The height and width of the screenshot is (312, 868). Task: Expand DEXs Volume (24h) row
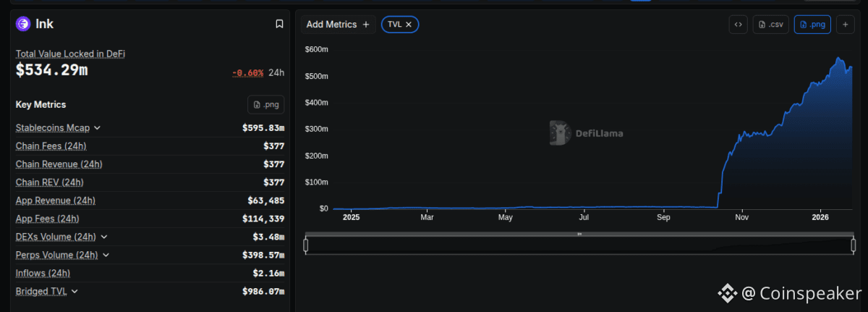click(x=104, y=237)
